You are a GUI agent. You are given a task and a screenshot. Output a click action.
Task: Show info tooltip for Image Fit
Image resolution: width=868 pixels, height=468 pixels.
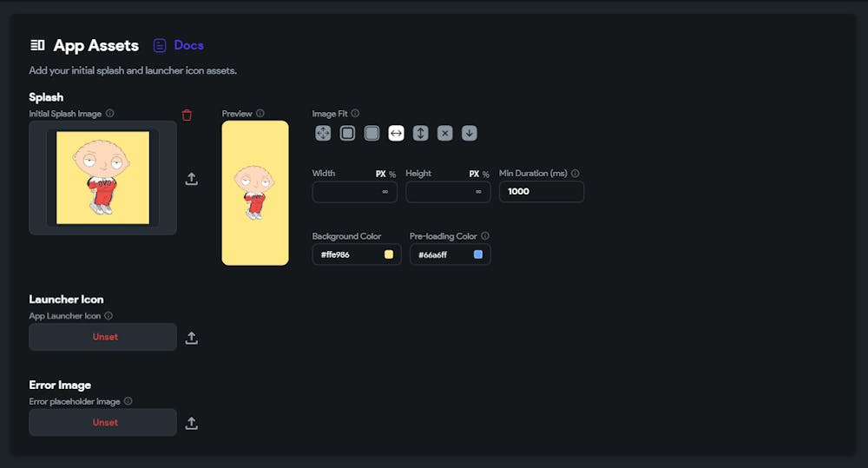pyautogui.click(x=355, y=113)
